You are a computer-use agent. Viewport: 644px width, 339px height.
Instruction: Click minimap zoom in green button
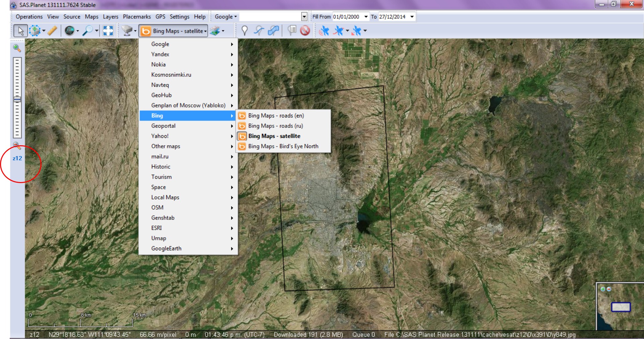[603, 289]
